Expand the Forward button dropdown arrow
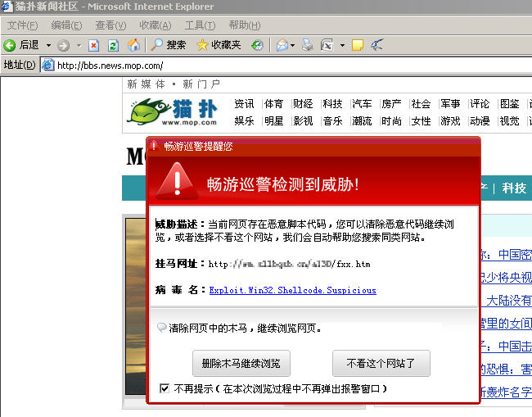Viewport: 532px width, 417px height. (x=79, y=45)
